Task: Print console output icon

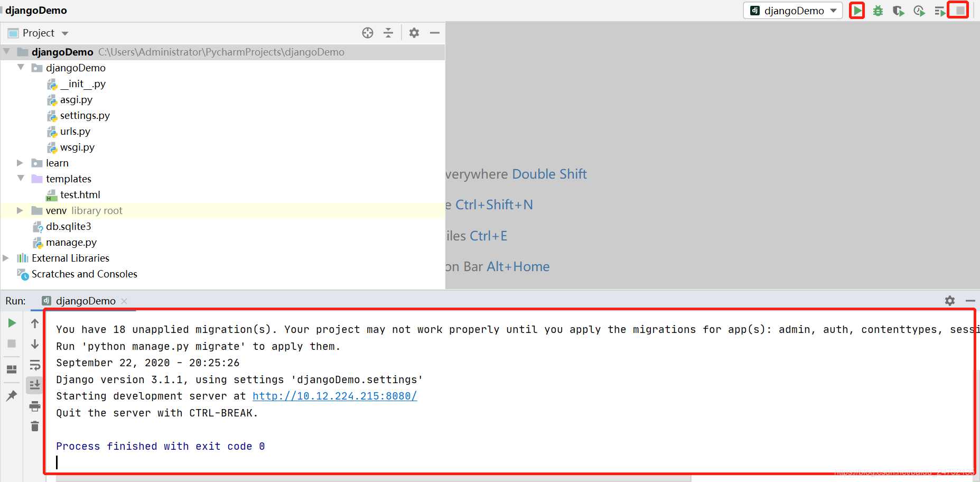Action: [35, 406]
